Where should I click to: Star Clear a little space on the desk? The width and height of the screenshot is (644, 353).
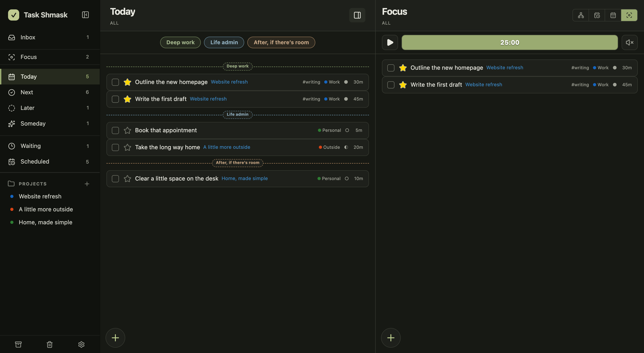point(127,179)
